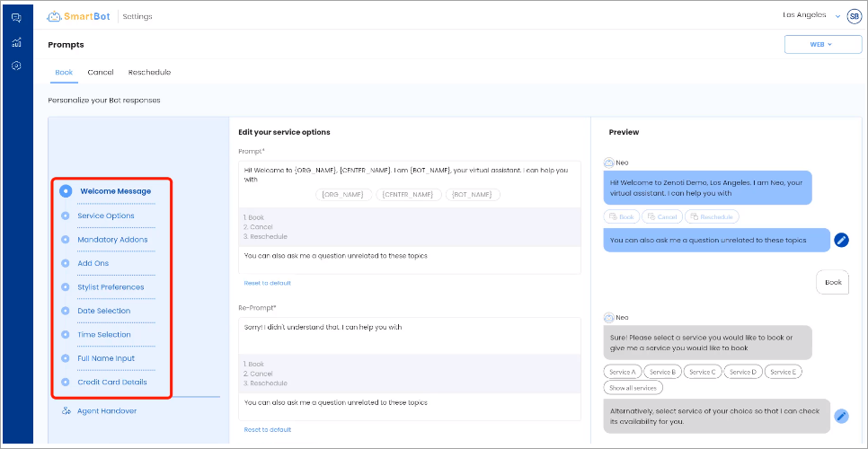This screenshot has width=868, height=449.
Task: Select the Add Ons step
Action: [x=93, y=263]
